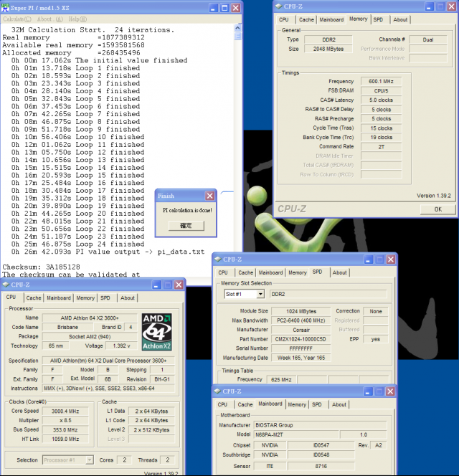Screen dimensions: 459x476
Task: Switch to Memory tab in CPU window
Action: click(x=85, y=297)
